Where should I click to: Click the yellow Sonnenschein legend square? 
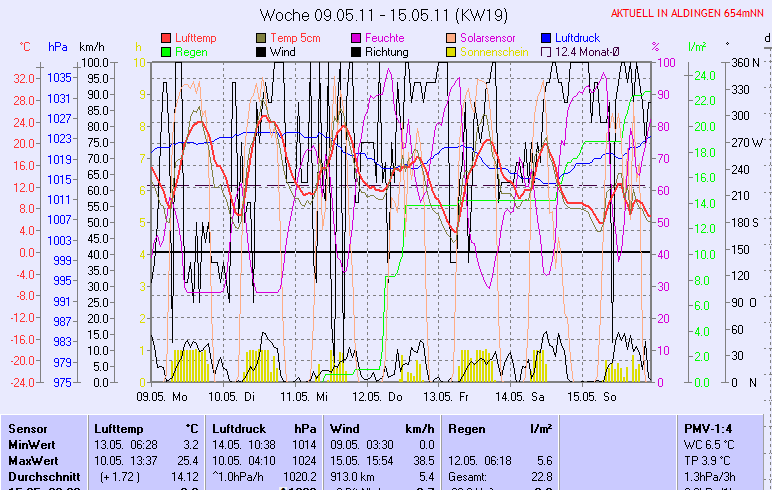tap(452, 51)
